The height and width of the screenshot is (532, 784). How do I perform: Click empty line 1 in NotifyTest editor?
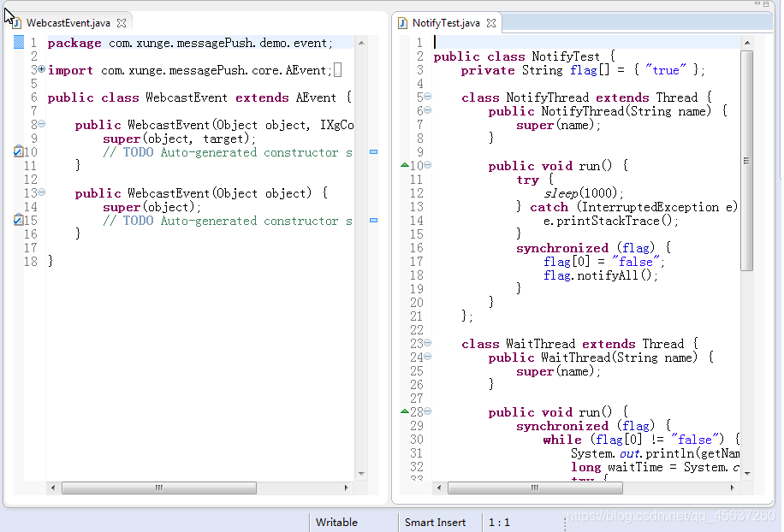click(x=586, y=43)
